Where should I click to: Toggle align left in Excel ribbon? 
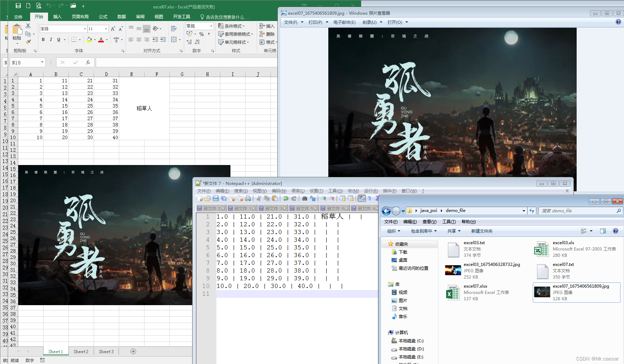(x=131, y=40)
